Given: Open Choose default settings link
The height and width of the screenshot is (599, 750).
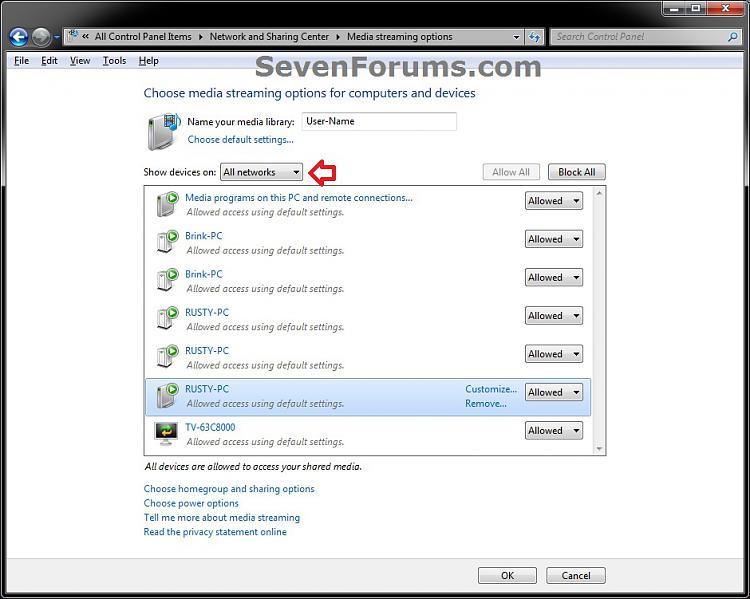Looking at the screenshot, I should [241, 140].
